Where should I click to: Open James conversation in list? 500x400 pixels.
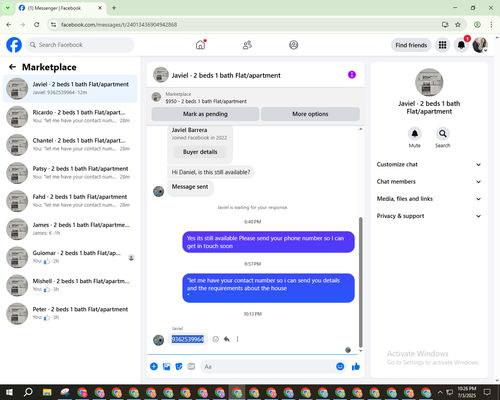70,229
